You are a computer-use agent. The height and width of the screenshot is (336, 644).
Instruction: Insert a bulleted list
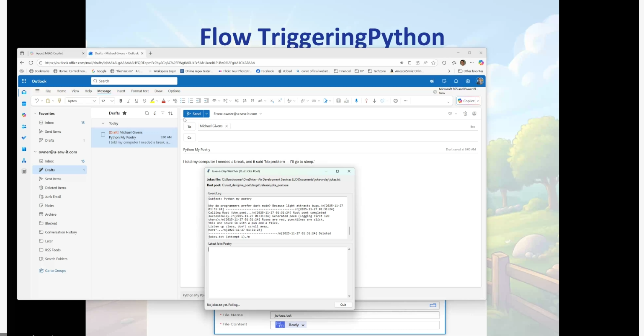coord(183,101)
